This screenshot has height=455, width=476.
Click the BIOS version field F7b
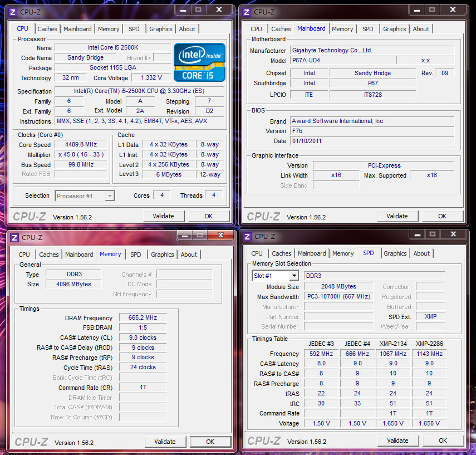372,131
